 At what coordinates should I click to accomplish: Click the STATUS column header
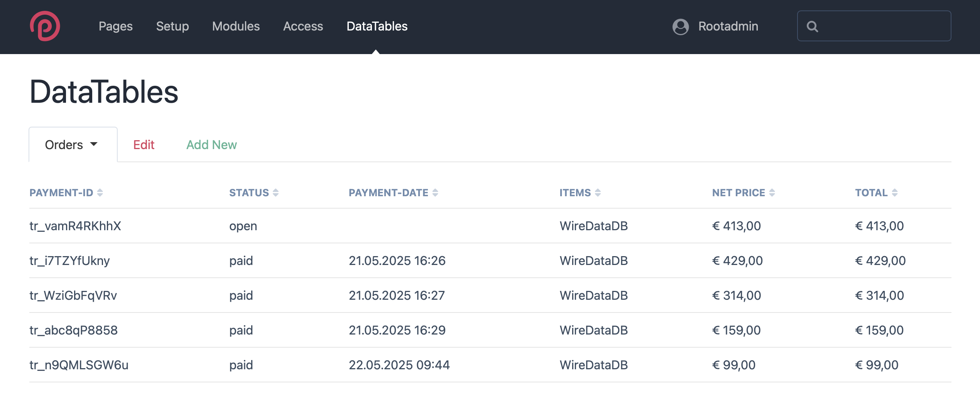pos(249,193)
